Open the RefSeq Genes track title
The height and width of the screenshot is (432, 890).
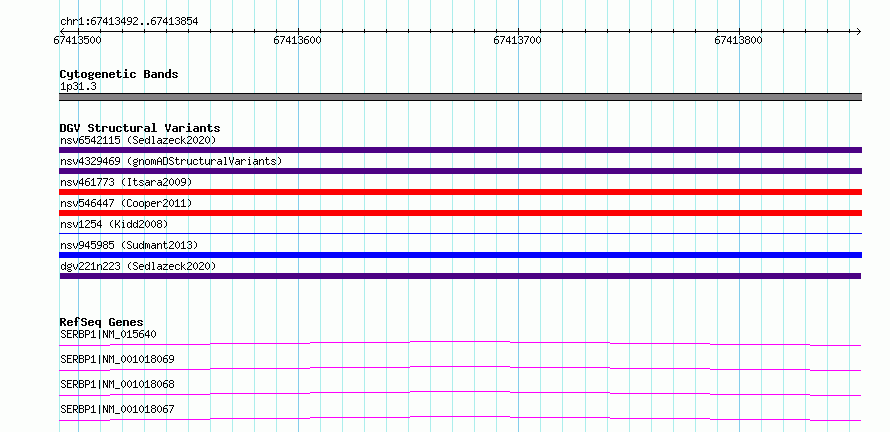[101, 322]
